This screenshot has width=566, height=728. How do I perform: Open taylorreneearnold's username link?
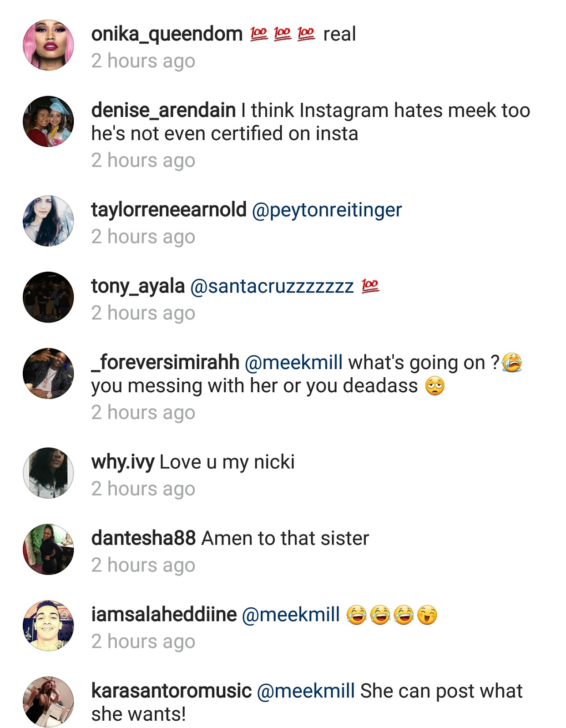pyautogui.click(x=169, y=210)
